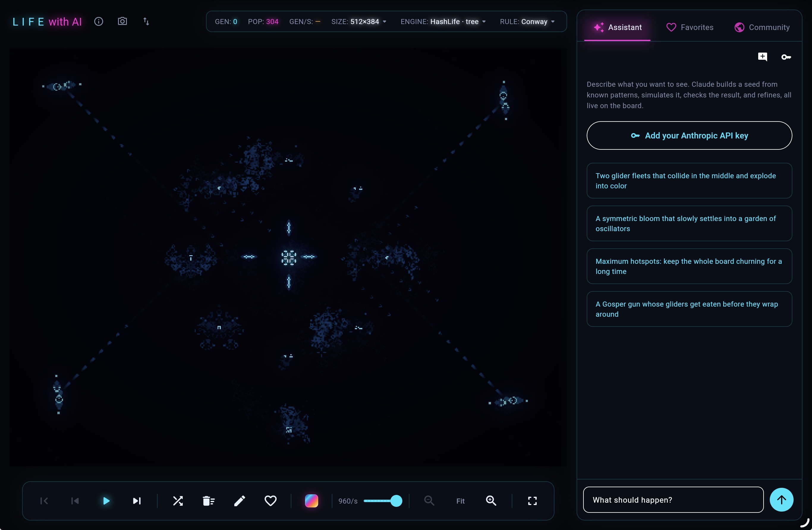
Task: Click the GEN/S readout
Action: pyautogui.click(x=305, y=21)
